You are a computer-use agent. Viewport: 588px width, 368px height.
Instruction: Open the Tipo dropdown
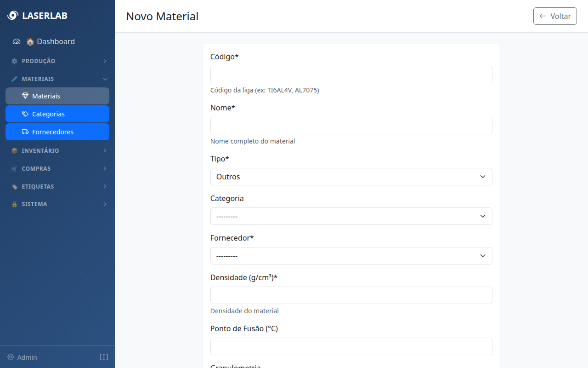pos(351,177)
